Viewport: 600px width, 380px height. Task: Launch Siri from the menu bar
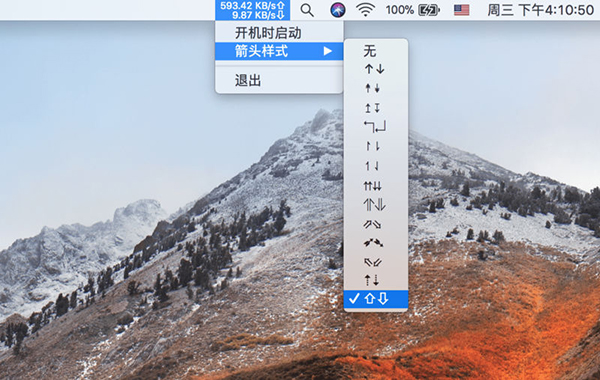click(x=338, y=10)
